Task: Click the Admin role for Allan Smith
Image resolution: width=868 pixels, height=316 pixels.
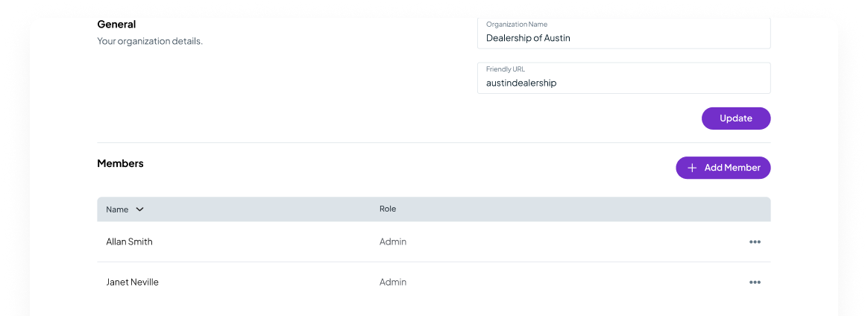Action: click(x=393, y=242)
